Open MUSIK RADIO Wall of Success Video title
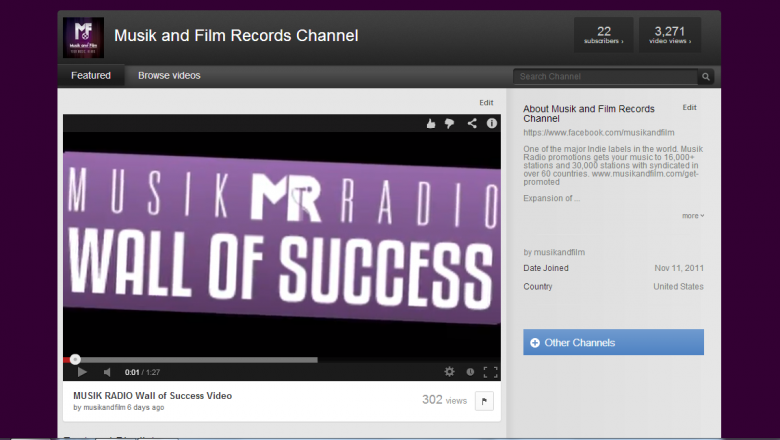This screenshot has width=780, height=440. click(153, 396)
